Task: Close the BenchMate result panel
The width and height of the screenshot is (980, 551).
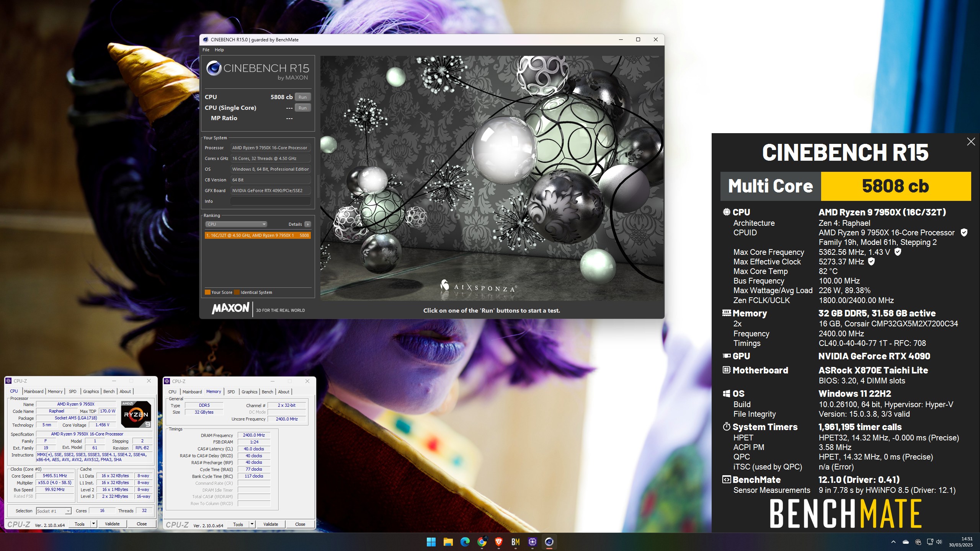Action: [971, 142]
